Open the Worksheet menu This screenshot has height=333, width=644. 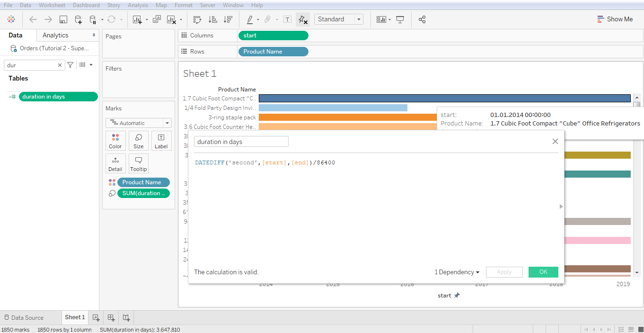pyautogui.click(x=52, y=5)
